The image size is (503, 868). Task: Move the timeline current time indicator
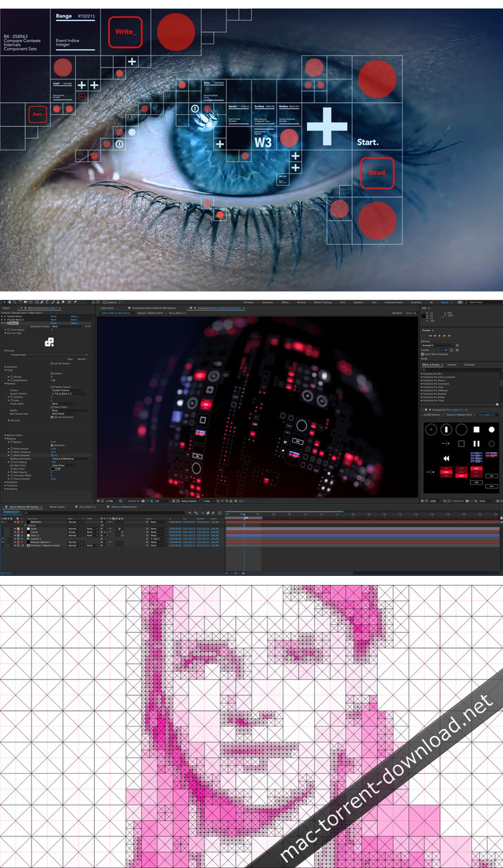tap(244, 515)
